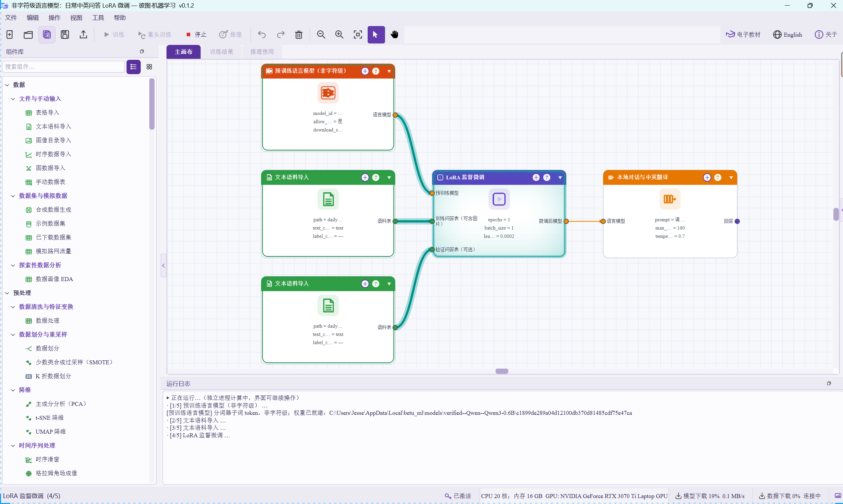Click the new file toolbar icon
Viewport: 843px width, 504px height.
[10, 34]
